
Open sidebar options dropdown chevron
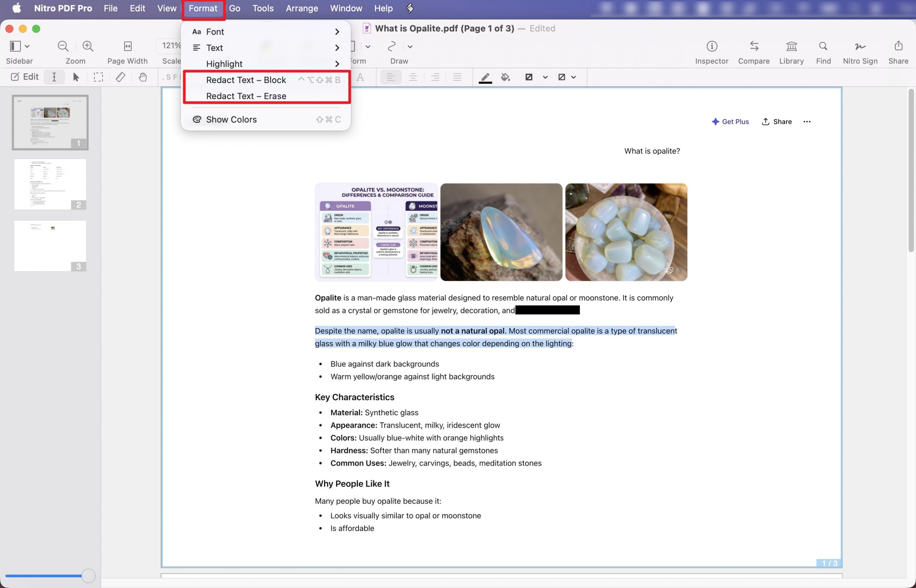tap(27, 47)
